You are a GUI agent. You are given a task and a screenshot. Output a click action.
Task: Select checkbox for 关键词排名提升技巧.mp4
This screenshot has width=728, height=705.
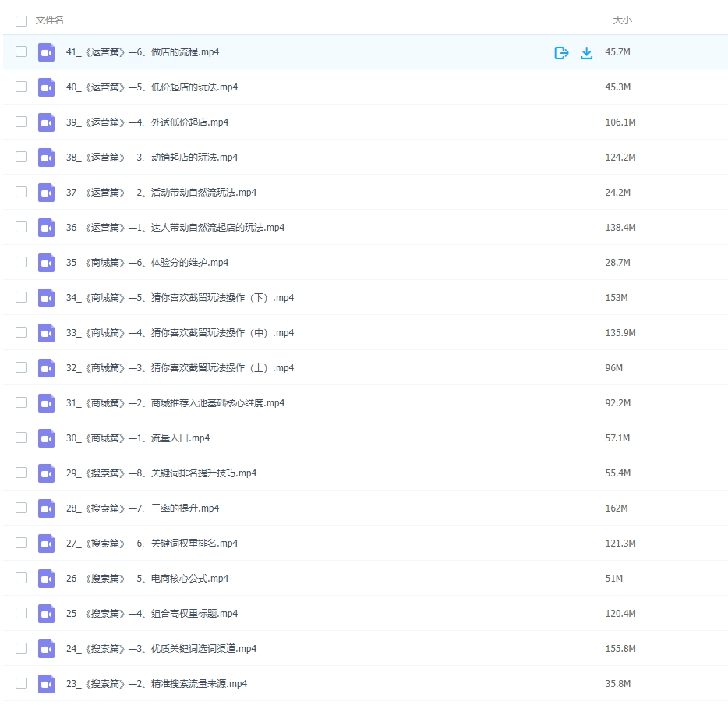pyautogui.click(x=21, y=473)
